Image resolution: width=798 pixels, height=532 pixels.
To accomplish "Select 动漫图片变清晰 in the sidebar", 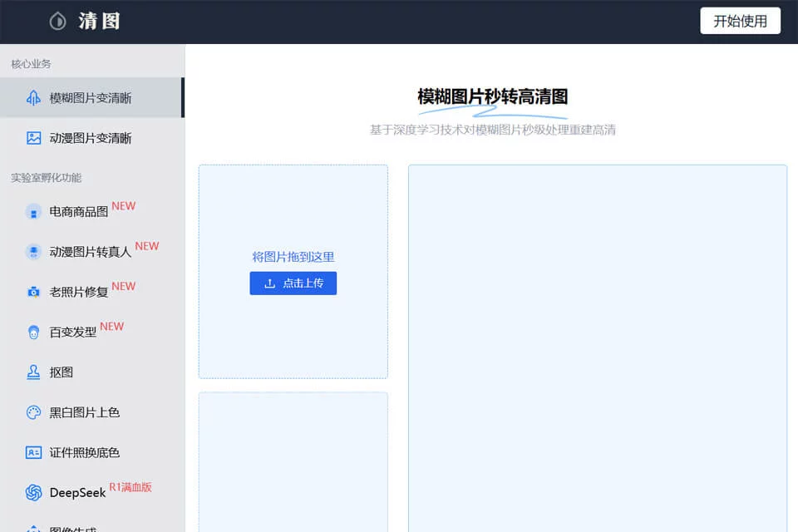I will click(x=92, y=138).
